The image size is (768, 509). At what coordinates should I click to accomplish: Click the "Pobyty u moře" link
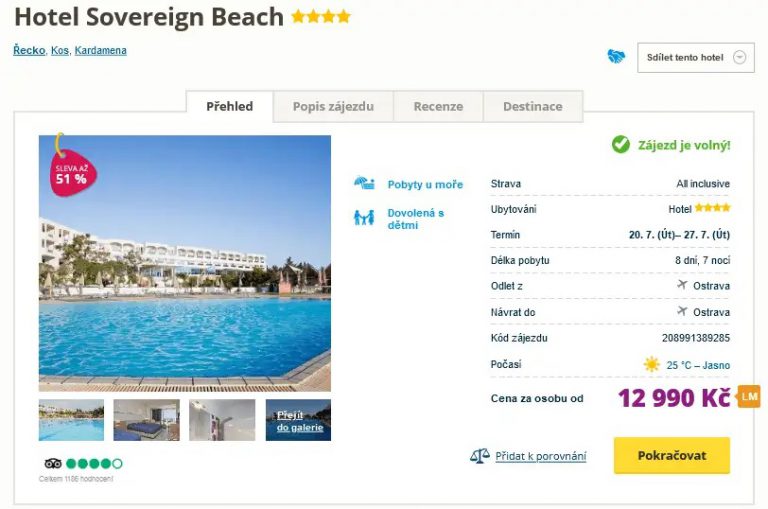425,185
